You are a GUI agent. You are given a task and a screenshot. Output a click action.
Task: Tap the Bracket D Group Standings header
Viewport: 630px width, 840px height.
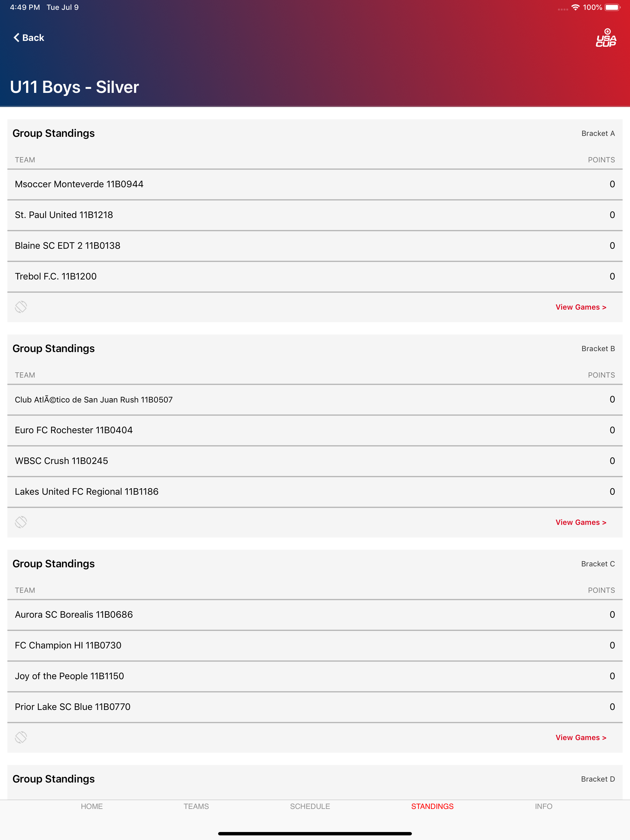(315, 779)
